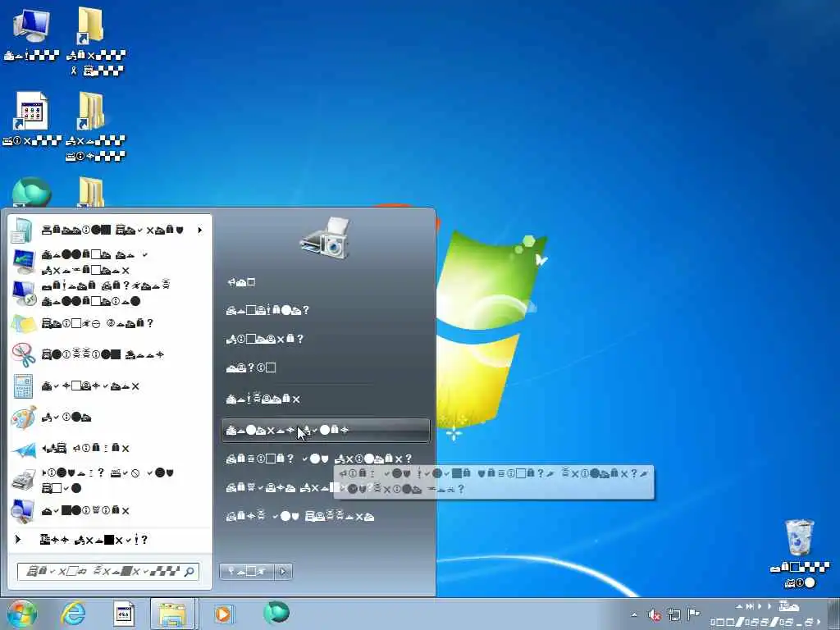Expand the Getting Started jump list arrow

200,230
